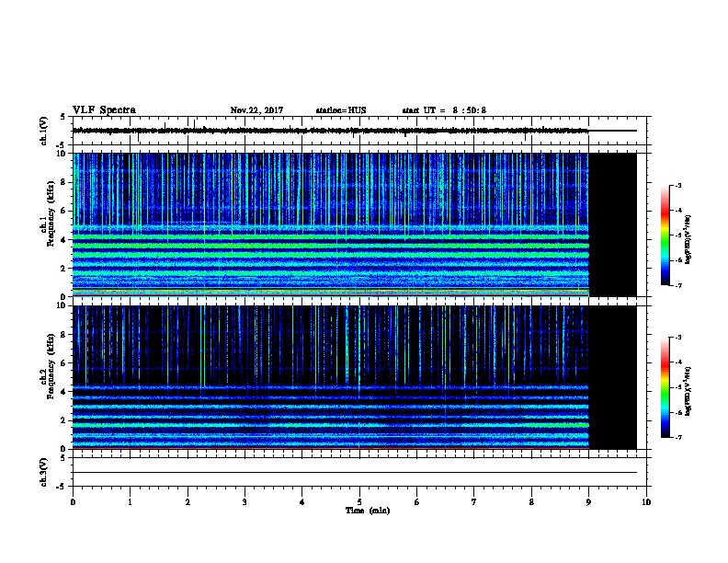
Task: Click the ch.1 spectrogram color scale bar
Action: 665,236
